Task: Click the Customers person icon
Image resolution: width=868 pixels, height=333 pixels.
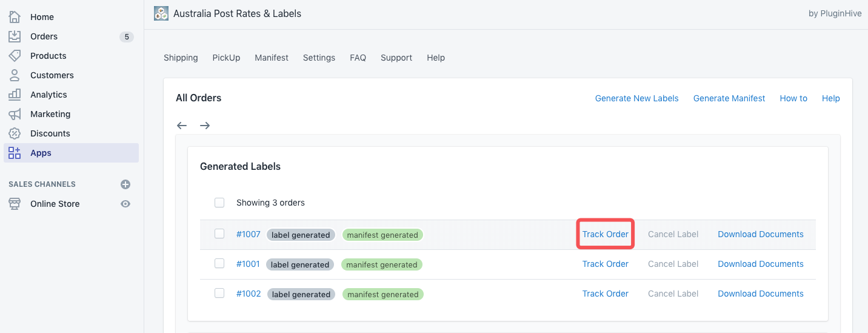Action: coord(15,75)
